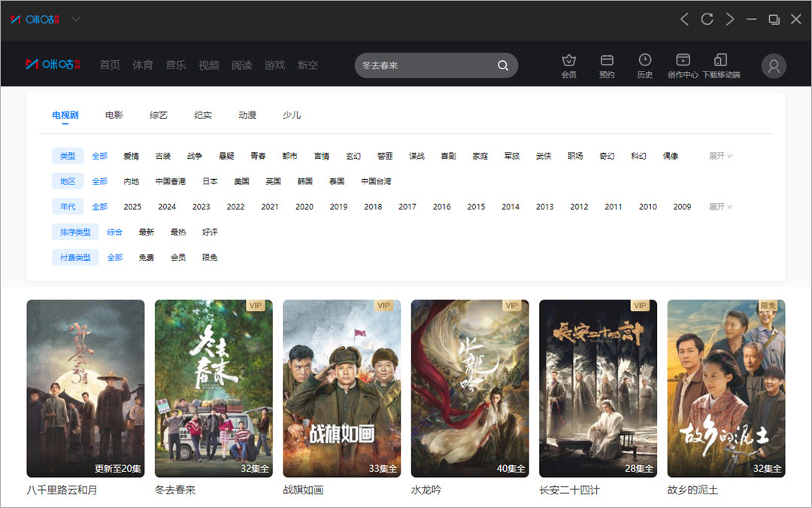
Task: Switch to the 纪实 tab
Action: click(x=203, y=115)
